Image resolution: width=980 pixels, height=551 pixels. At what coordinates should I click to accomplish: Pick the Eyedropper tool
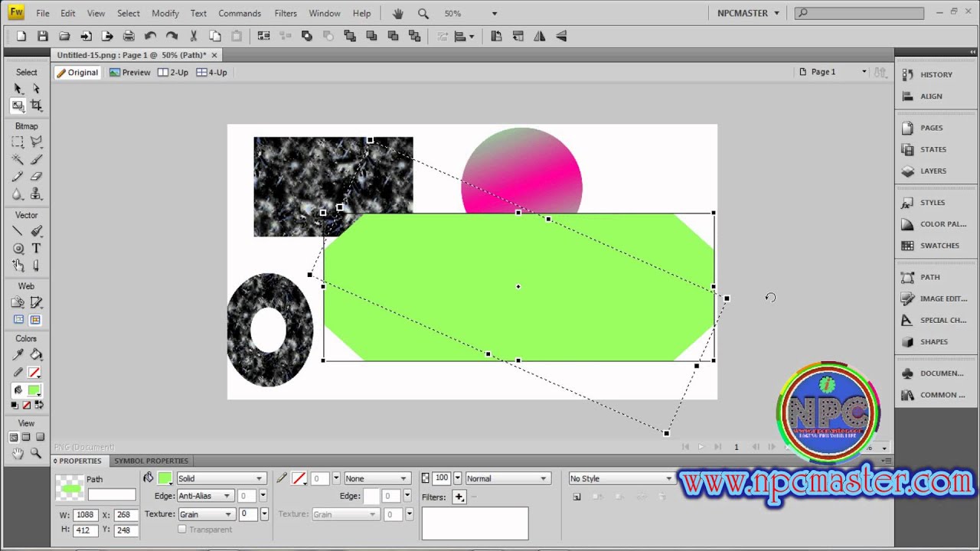coord(18,354)
